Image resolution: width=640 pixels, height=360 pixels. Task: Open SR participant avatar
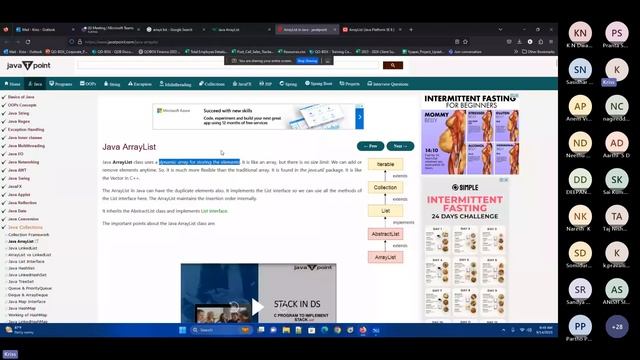pyautogui.click(x=580, y=290)
